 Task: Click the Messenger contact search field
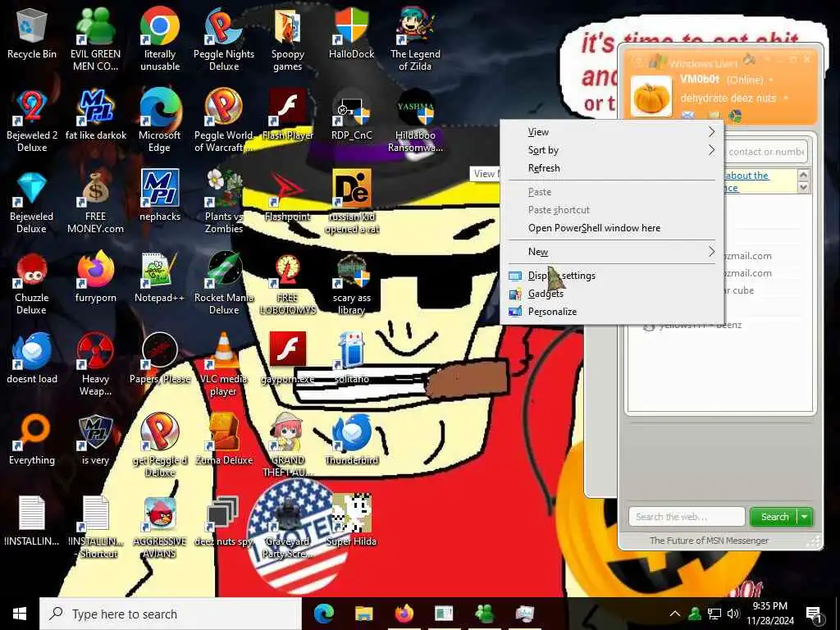pos(765,152)
